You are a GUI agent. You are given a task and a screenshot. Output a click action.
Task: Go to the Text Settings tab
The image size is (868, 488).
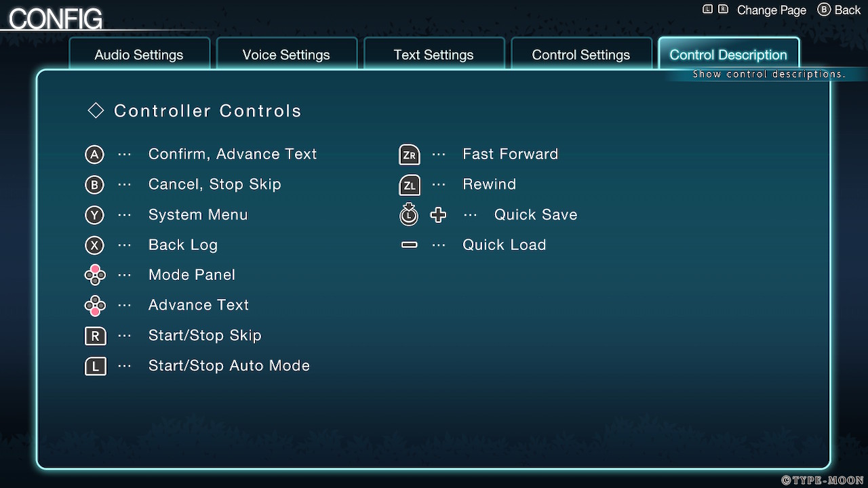coord(433,55)
